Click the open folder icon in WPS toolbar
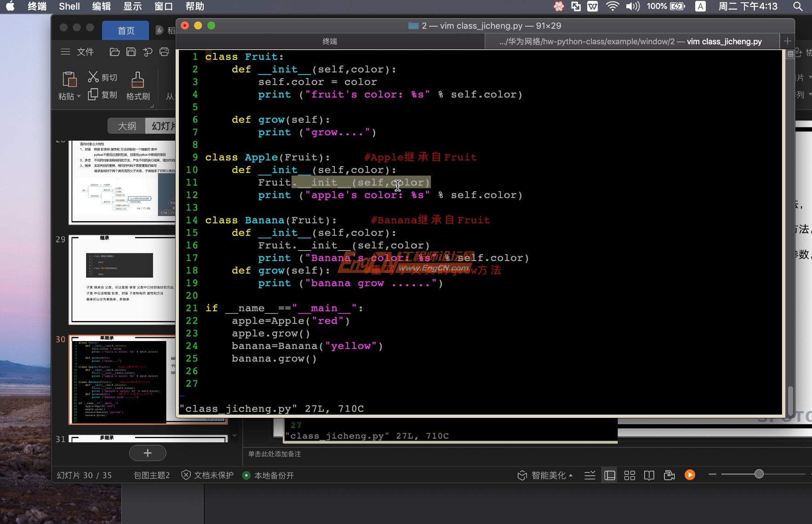812x524 pixels. [114, 52]
